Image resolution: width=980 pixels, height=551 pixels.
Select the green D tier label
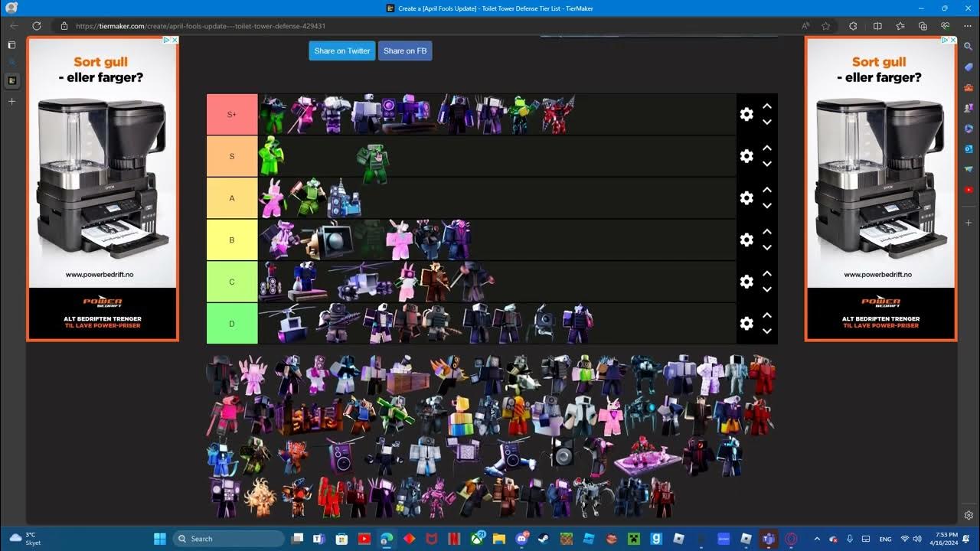[232, 323]
